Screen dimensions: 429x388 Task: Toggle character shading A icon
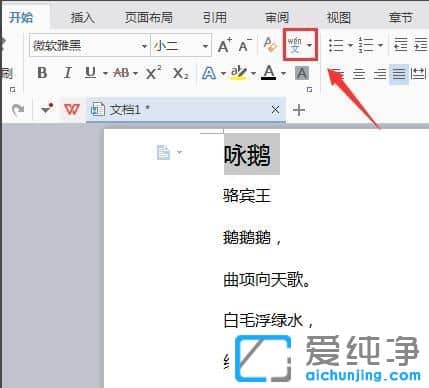coord(302,73)
